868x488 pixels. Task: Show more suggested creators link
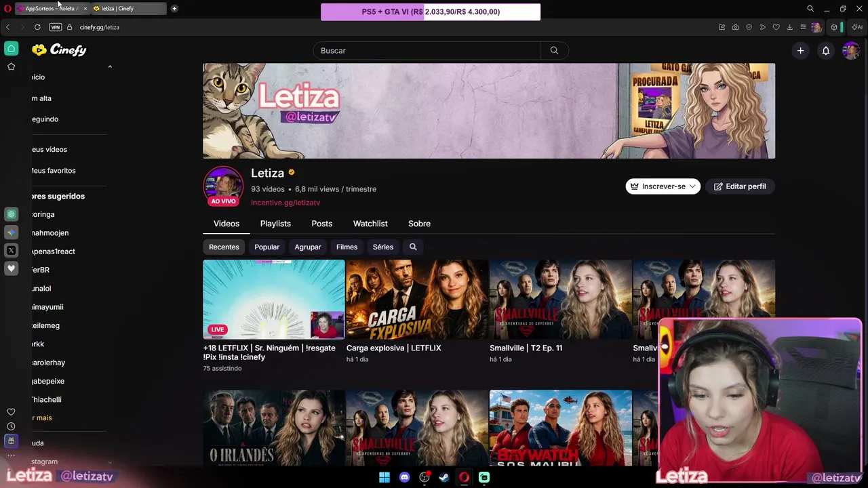pos(41,418)
